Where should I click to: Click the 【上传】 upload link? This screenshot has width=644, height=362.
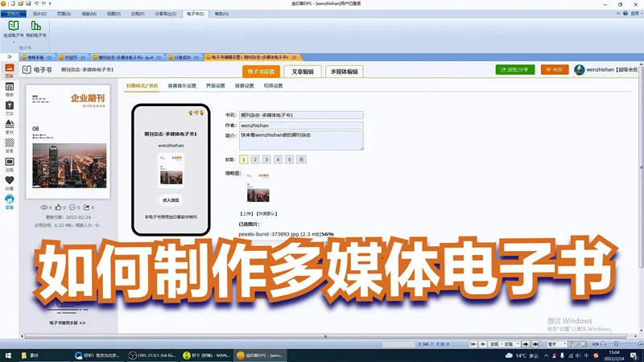pos(246,214)
